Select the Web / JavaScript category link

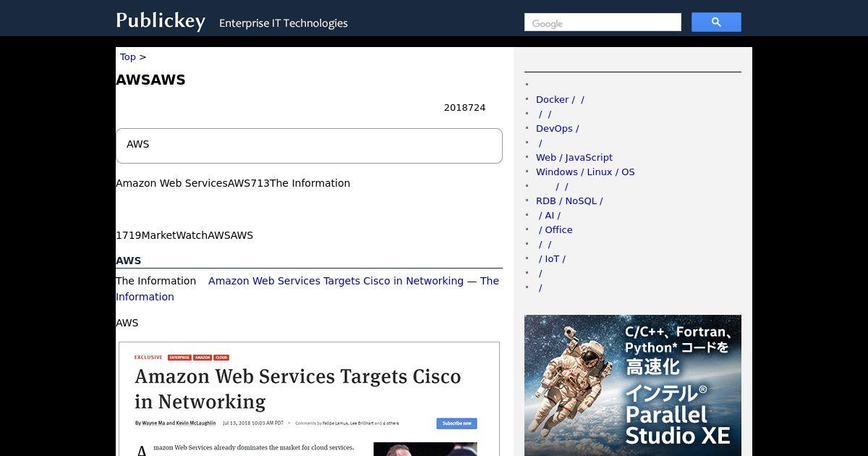click(x=574, y=157)
